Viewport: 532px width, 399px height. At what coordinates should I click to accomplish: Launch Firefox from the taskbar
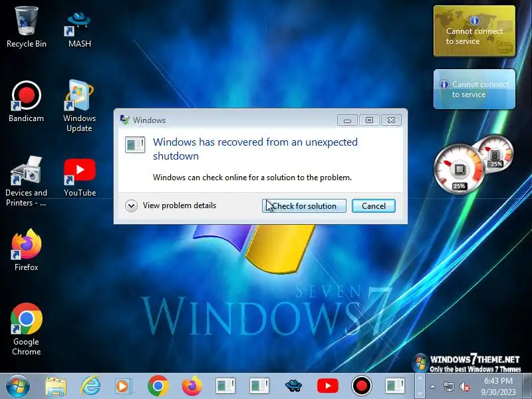pos(192,386)
